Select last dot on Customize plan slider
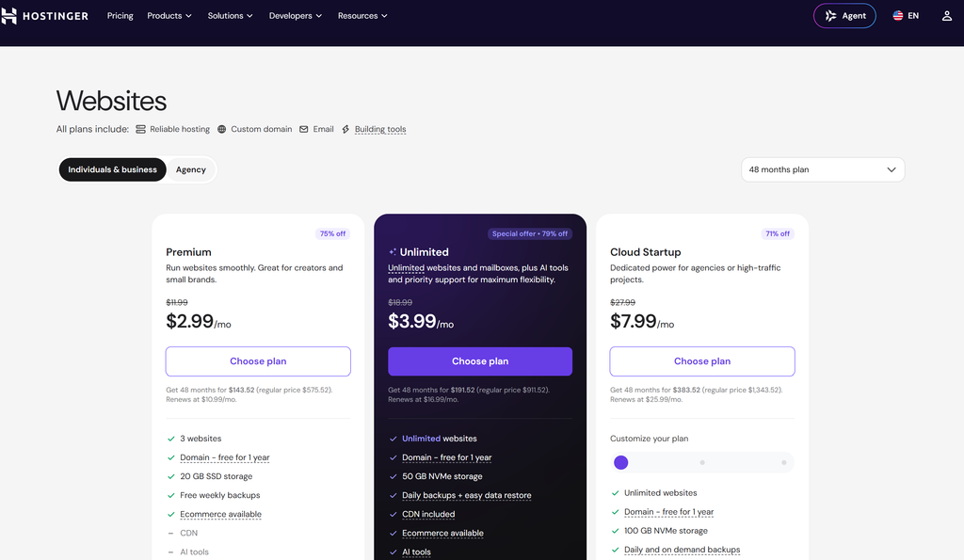 coord(784,463)
